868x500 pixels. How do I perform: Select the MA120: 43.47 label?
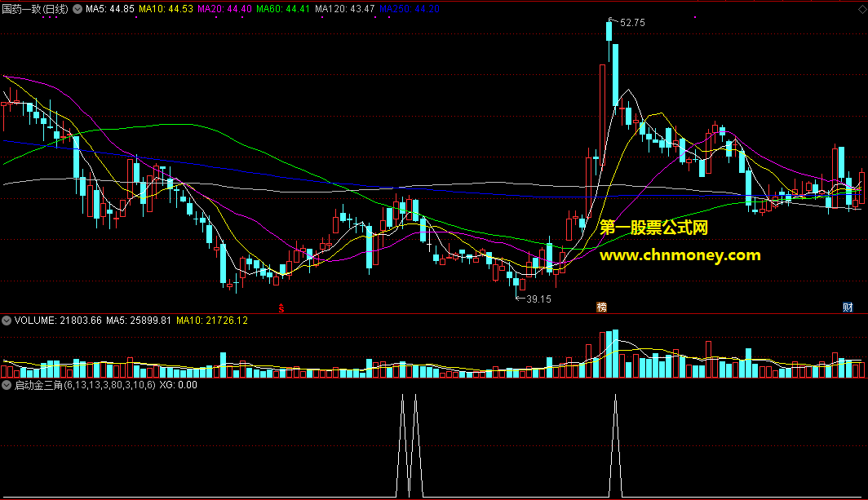345,9
